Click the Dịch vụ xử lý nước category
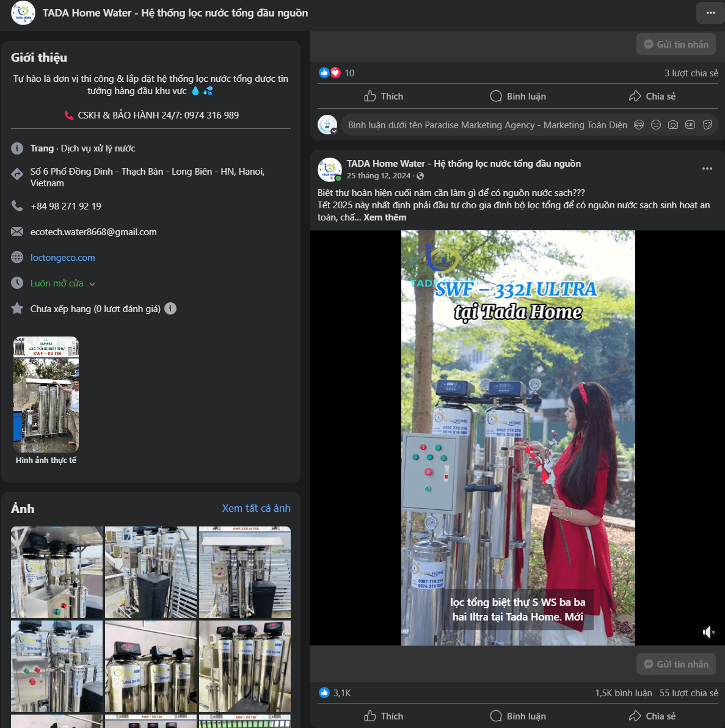This screenshot has height=728, width=725. pos(98,148)
